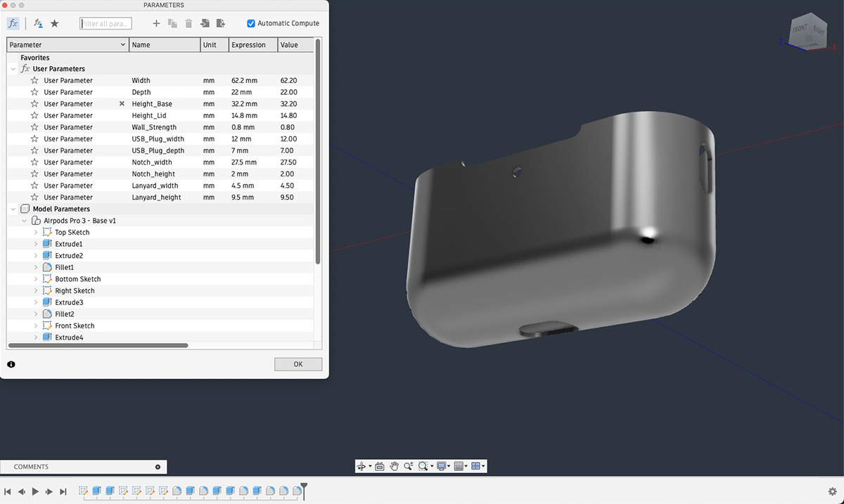Collapse the User Parameters group
844x504 pixels.
click(13, 69)
